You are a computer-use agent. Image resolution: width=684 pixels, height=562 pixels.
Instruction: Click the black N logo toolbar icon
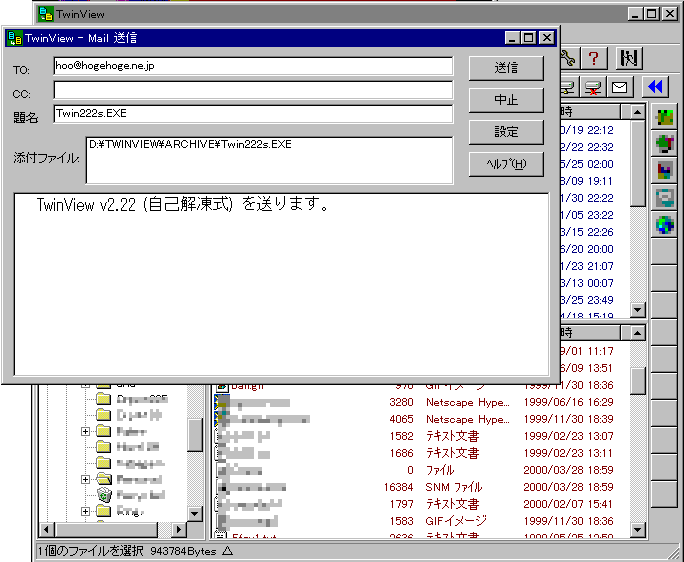click(x=629, y=58)
